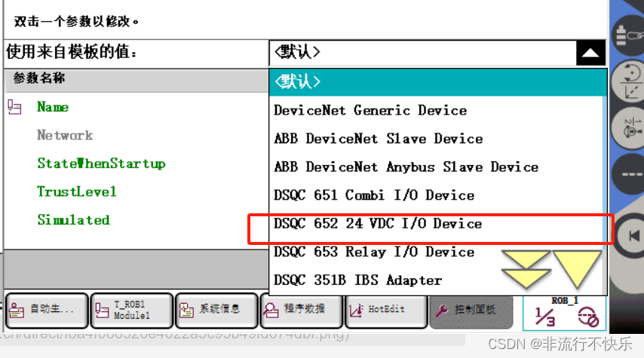Screen dimensions: 644x358
Task: Click the double yellow page-down arrow
Action: tap(526, 269)
